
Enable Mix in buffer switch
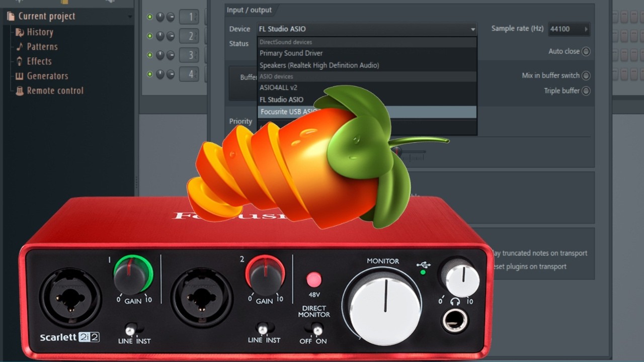(586, 75)
